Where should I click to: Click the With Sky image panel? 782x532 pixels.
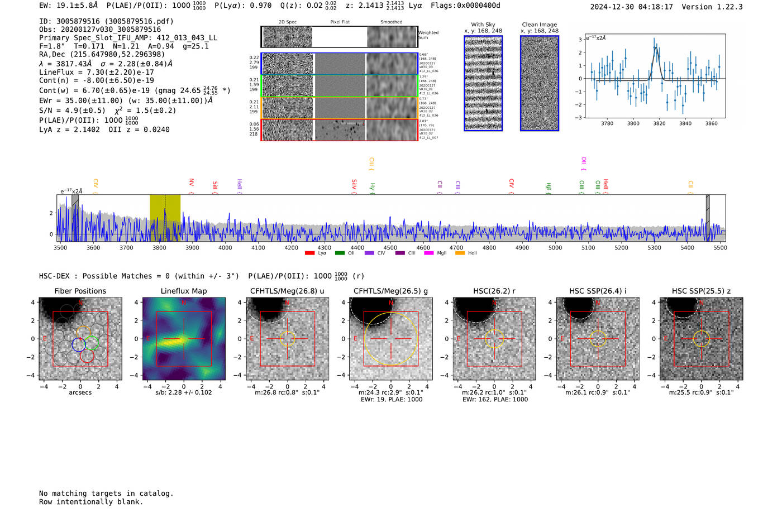(x=483, y=83)
